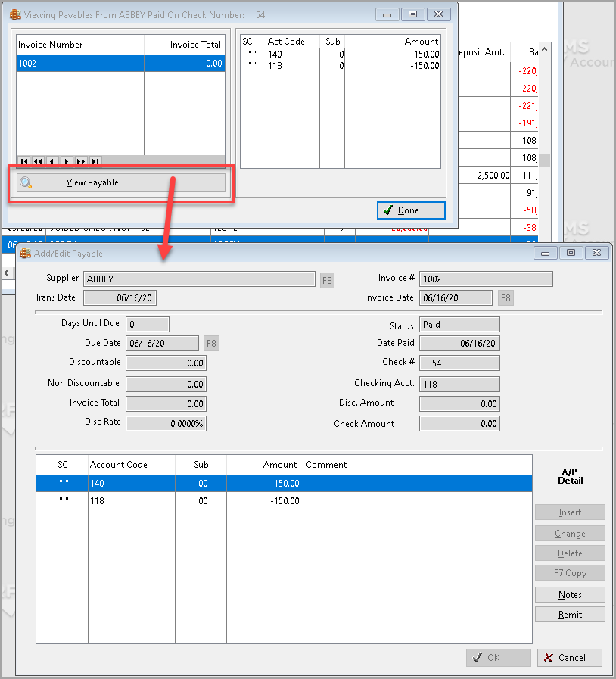This screenshot has height=679, width=616.
Task: Click the next record arrow icon
Action: [x=66, y=161]
